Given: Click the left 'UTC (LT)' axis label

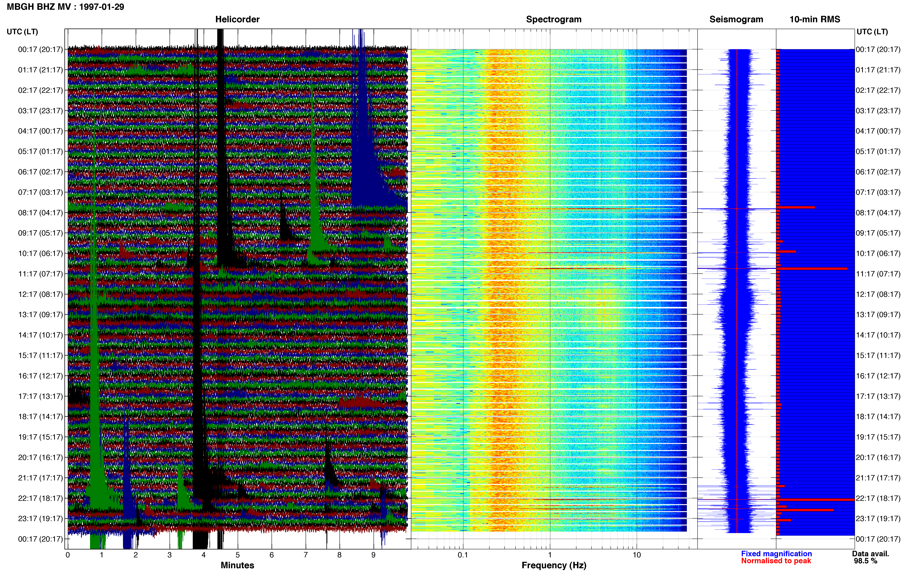Looking at the screenshot, I should click(22, 32).
